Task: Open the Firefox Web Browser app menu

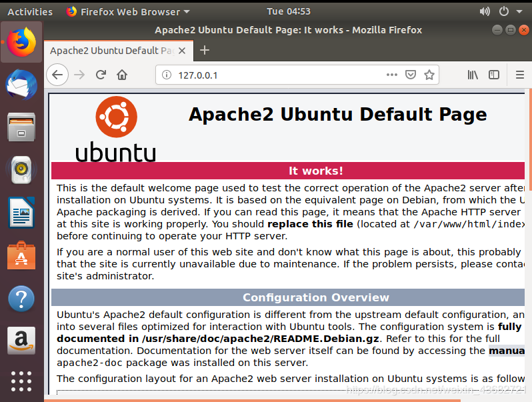Action: pos(128,12)
